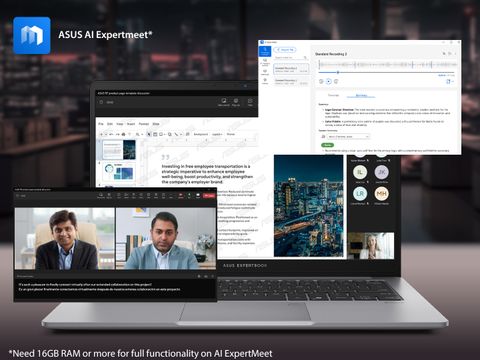Click the forward button right of play
The width and height of the screenshot is (480, 360).
(336, 81)
